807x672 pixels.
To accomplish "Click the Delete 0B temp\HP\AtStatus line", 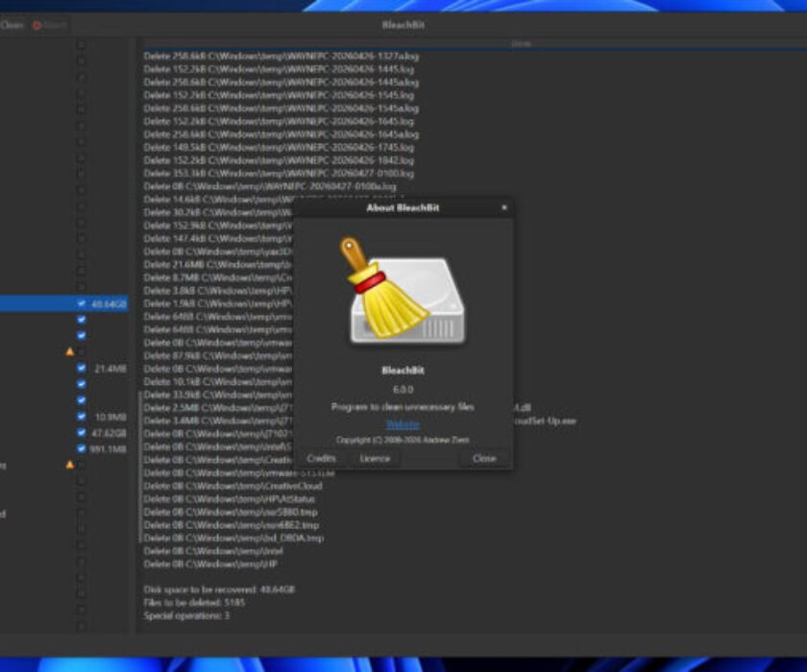I will 229,499.
